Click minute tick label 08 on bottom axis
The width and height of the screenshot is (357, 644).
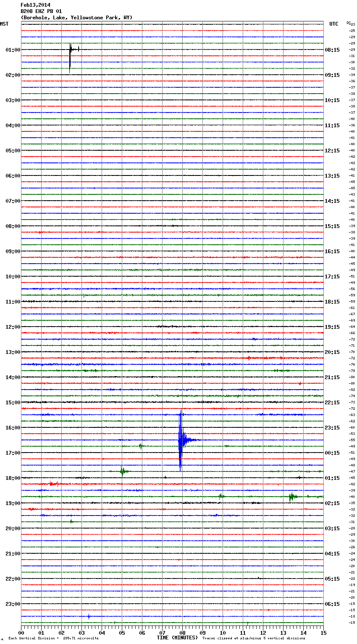tap(182, 633)
